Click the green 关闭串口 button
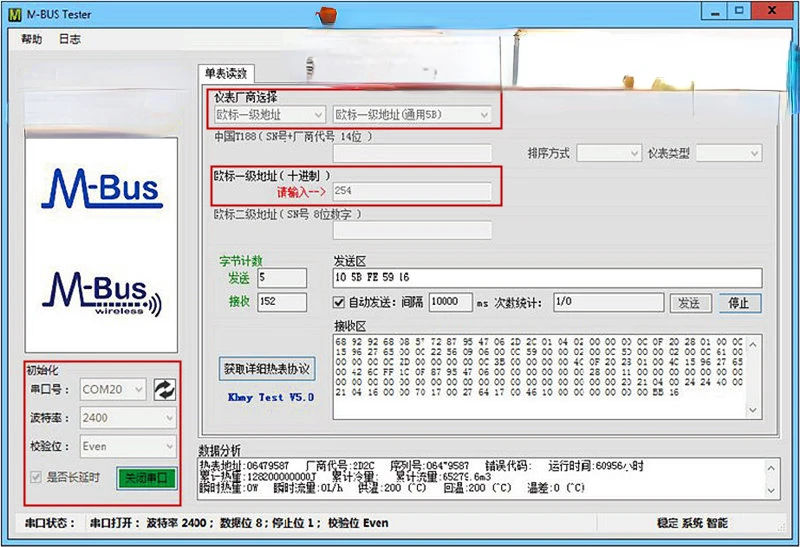The width and height of the screenshot is (800, 547). coord(146,478)
